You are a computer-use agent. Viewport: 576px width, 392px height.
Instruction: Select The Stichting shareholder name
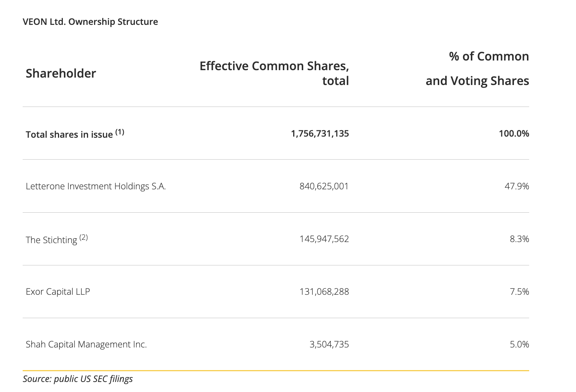click(x=51, y=240)
